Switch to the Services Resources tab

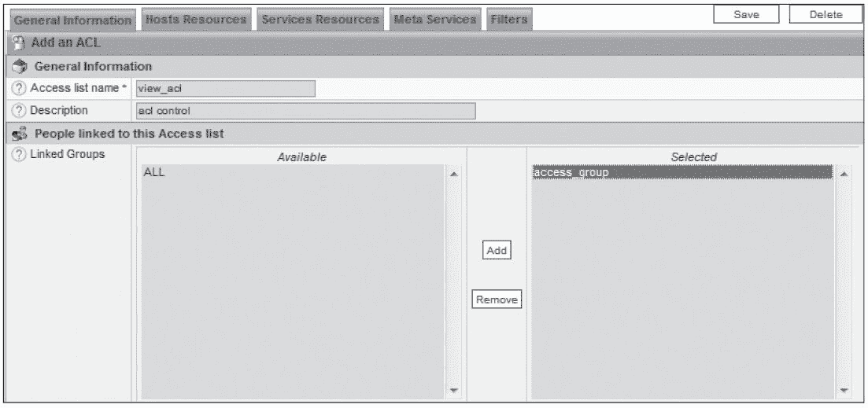tap(319, 19)
